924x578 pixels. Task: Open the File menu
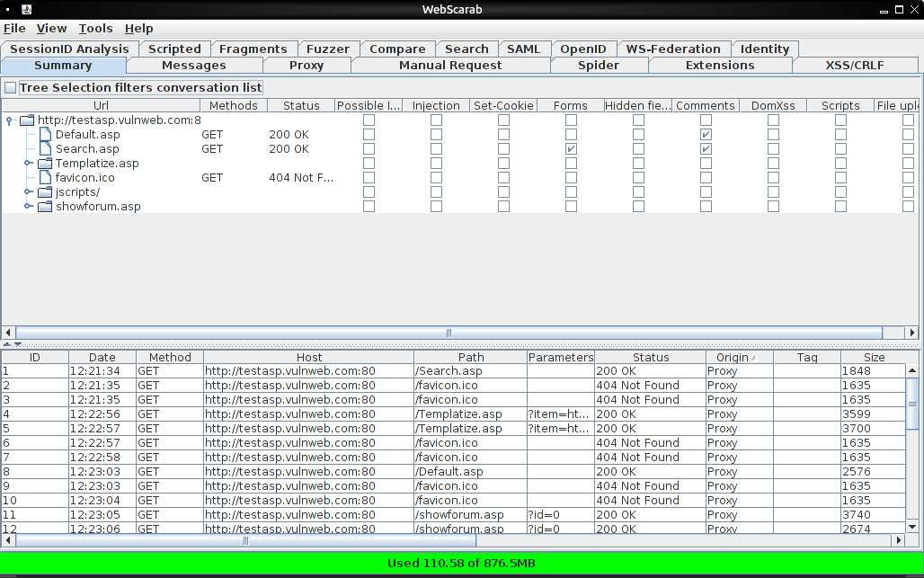(x=14, y=28)
